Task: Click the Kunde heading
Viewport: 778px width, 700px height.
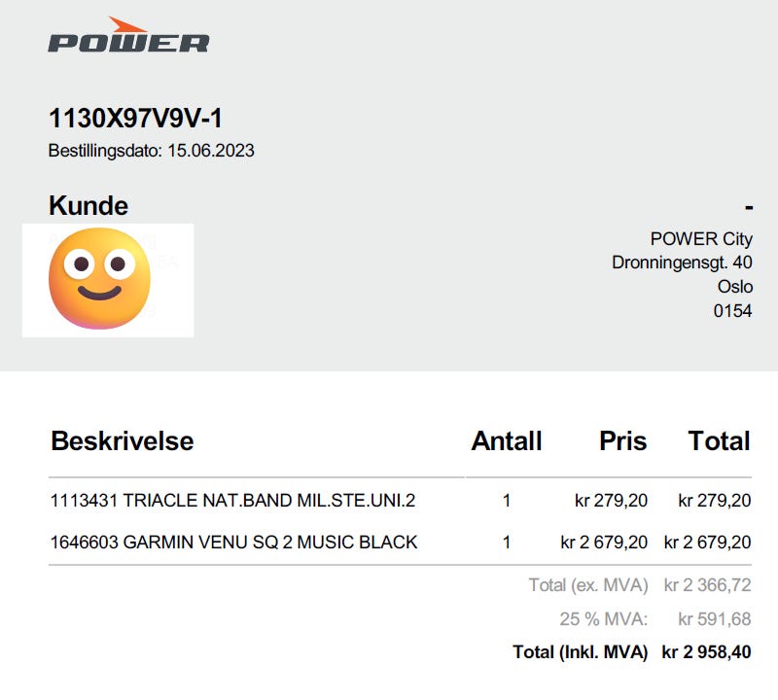Action: pos(88,206)
